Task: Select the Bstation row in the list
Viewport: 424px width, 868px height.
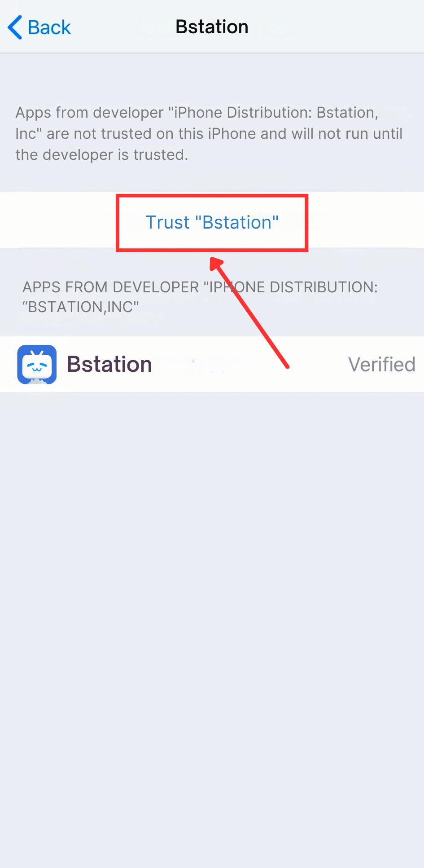Action: tap(212, 364)
